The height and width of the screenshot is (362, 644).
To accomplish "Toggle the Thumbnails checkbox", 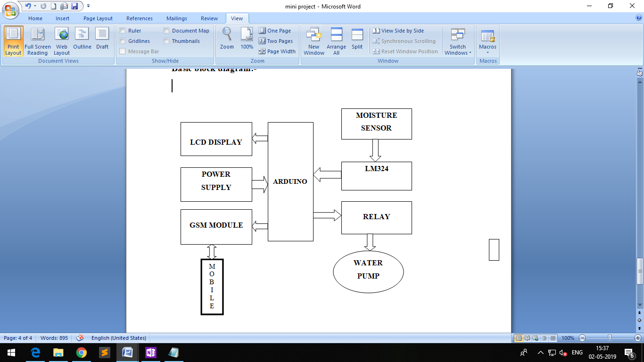I will [166, 41].
